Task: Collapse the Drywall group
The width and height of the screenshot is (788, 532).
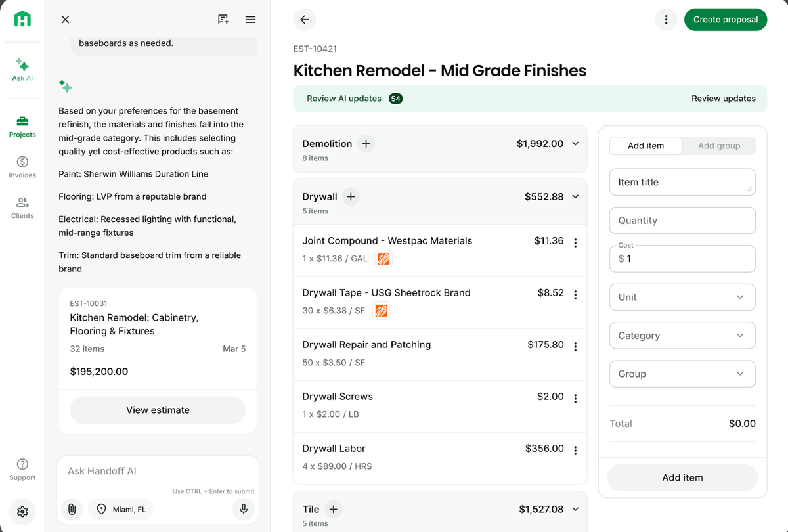Action: click(x=576, y=196)
